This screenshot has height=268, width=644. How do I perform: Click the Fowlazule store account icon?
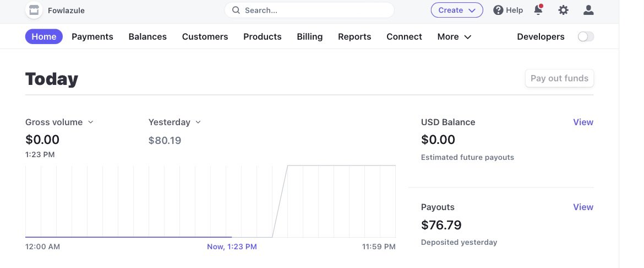(34, 10)
